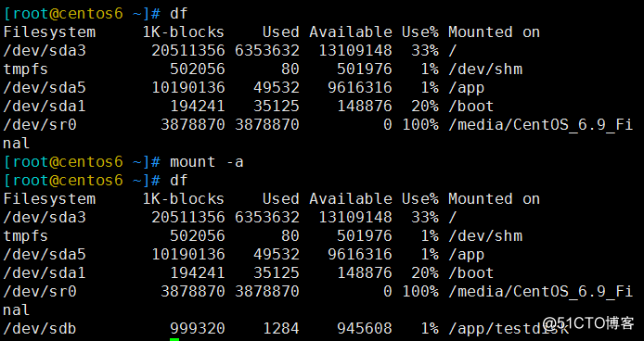Select 'Filesystem' header in first df output
This screenshot has height=341, width=644.
coord(49,32)
